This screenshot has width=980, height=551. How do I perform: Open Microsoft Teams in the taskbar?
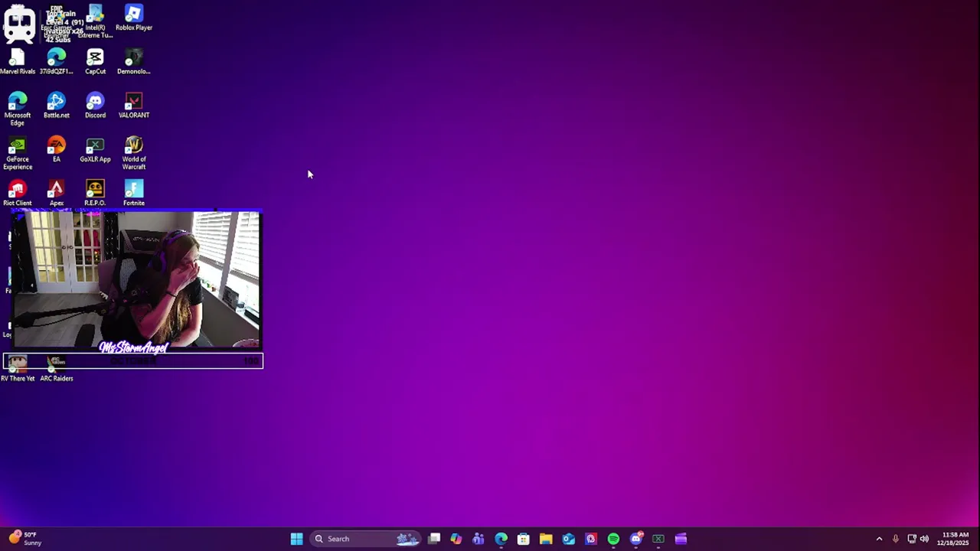[x=479, y=539]
